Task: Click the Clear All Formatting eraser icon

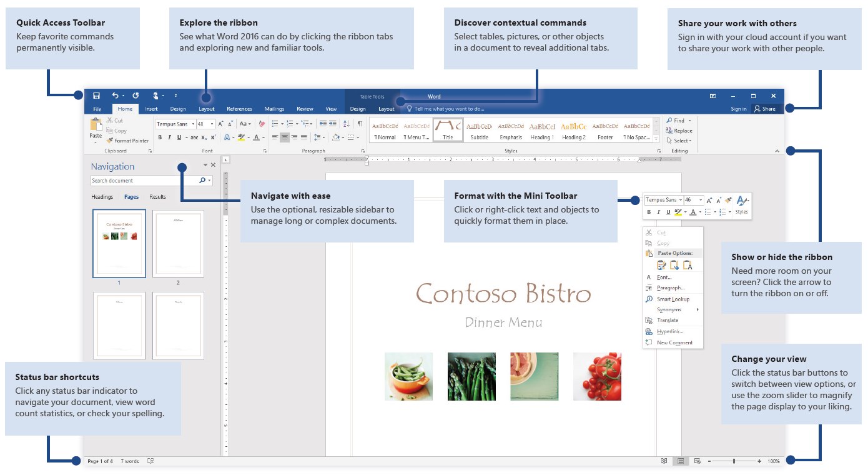Action: [262, 124]
